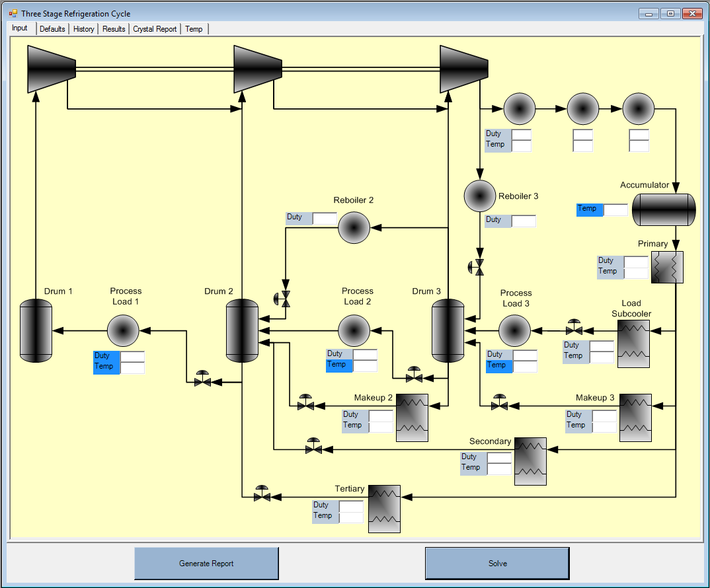Click the Reboiler 3 circle icon
This screenshot has height=588, width=710.
480,196
